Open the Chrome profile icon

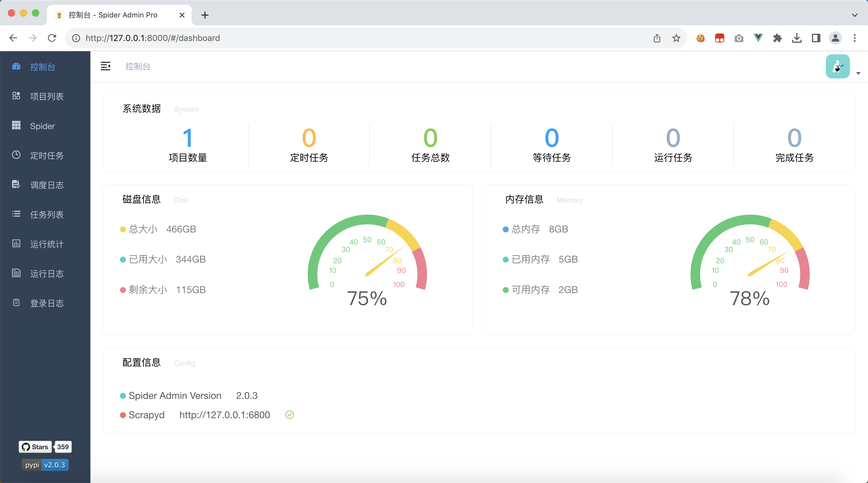[835, 38]
